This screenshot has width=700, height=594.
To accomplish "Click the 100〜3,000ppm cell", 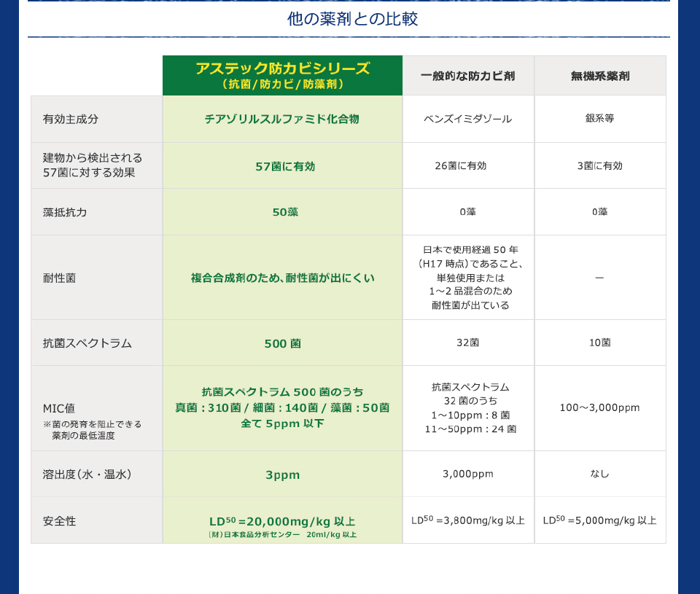I will 600,408.
